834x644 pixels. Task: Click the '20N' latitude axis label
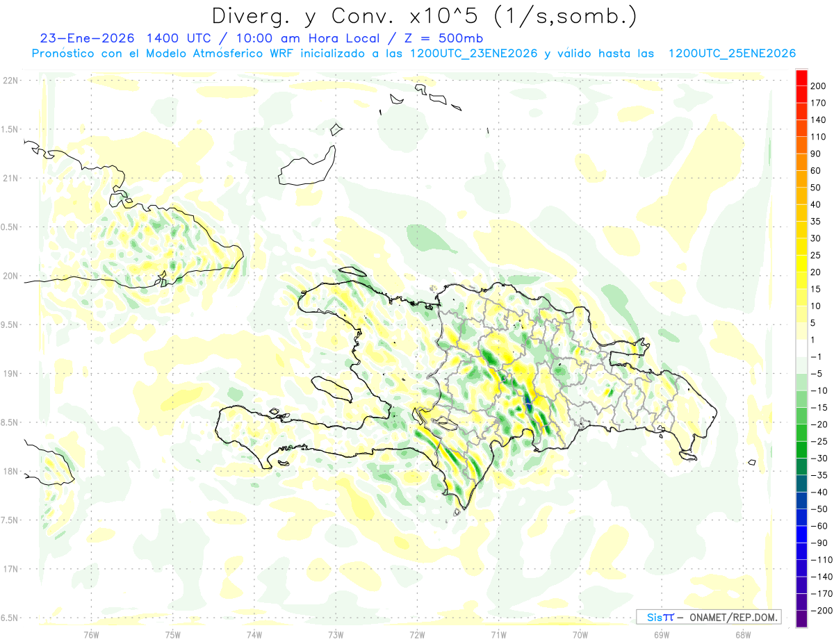tap(10, 276)
